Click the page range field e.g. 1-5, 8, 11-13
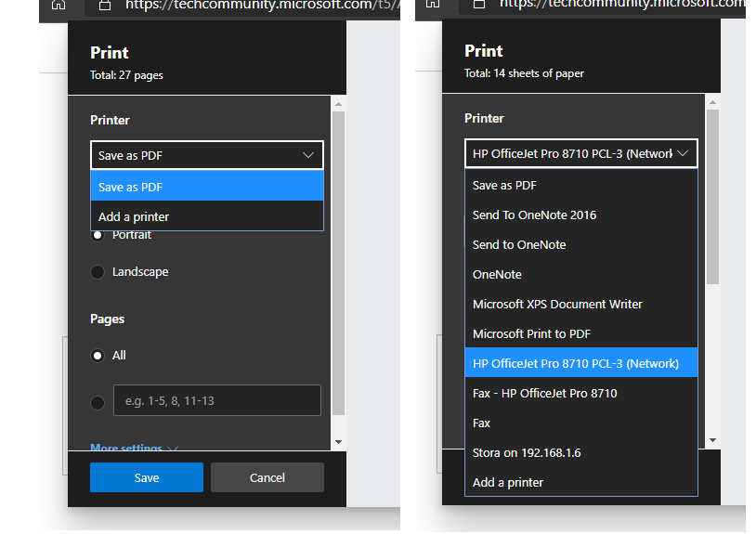 pos(217,400)
